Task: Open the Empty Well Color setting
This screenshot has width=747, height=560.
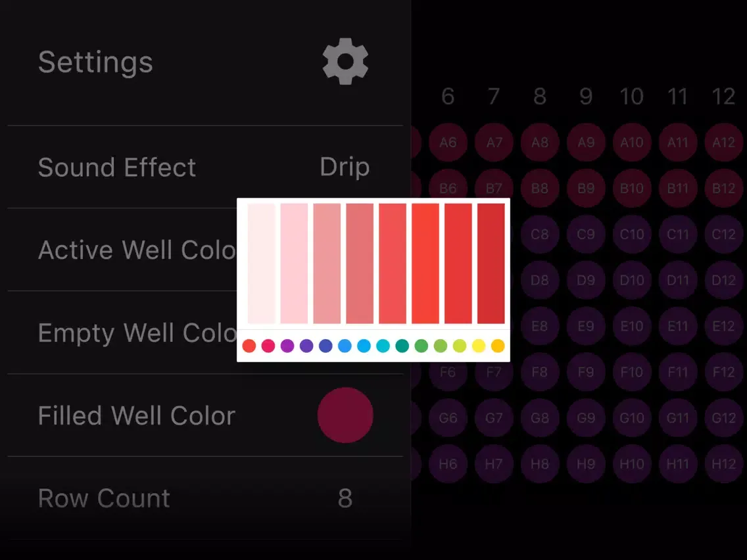Action: pyautogui.click(x=137, y=333)
